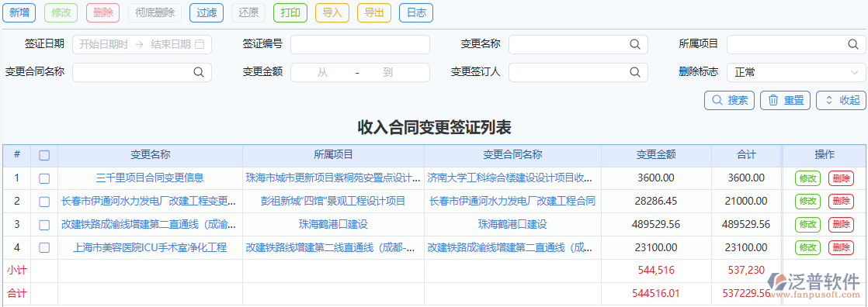868x307 pixels.
Task: Toggle the select-all header checkbox
Action: (44, 155)
